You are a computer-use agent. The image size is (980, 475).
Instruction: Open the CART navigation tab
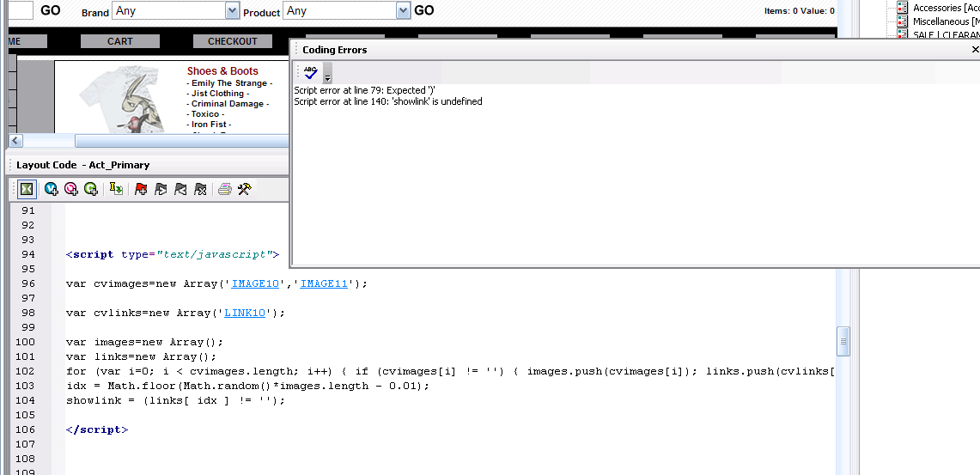tap(120, 41)
